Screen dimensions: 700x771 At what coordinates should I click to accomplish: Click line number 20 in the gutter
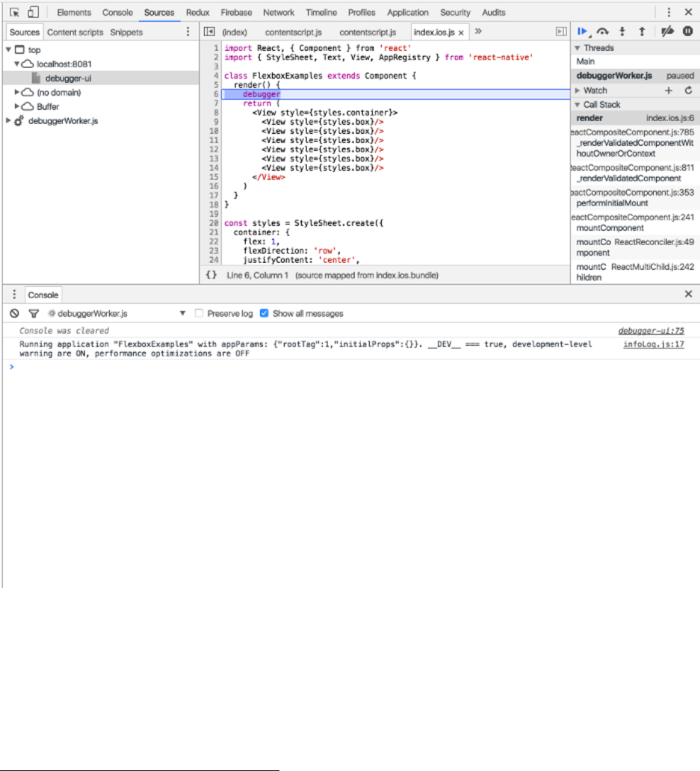[x=214, y=223]
